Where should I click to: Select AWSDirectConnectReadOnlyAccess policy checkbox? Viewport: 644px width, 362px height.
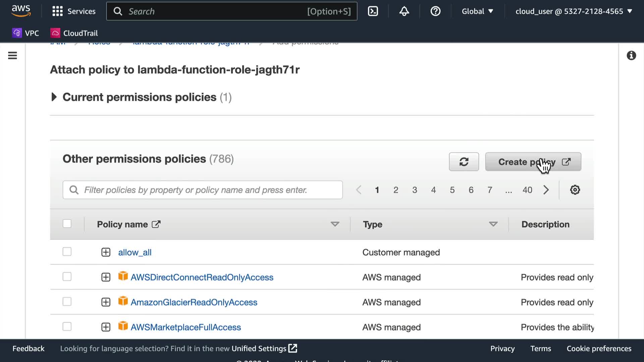tap(67, 277)
